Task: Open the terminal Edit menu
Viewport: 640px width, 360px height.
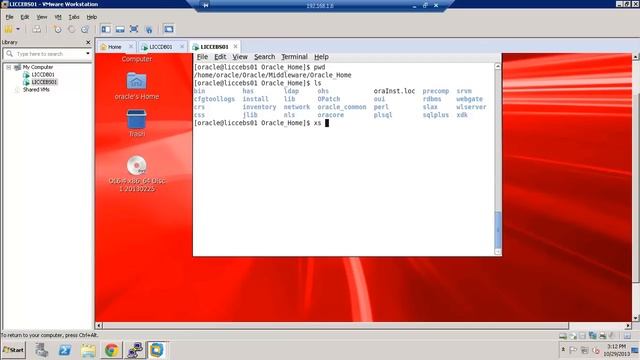Action: tap(220, 57)
